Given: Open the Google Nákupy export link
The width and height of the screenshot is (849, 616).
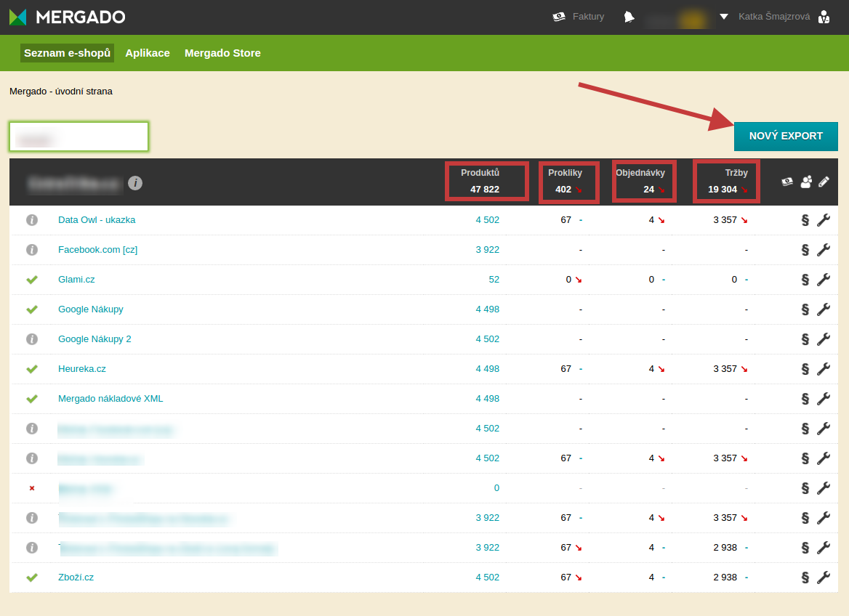Looking at the screenshot, I should [x=91, y=309].
